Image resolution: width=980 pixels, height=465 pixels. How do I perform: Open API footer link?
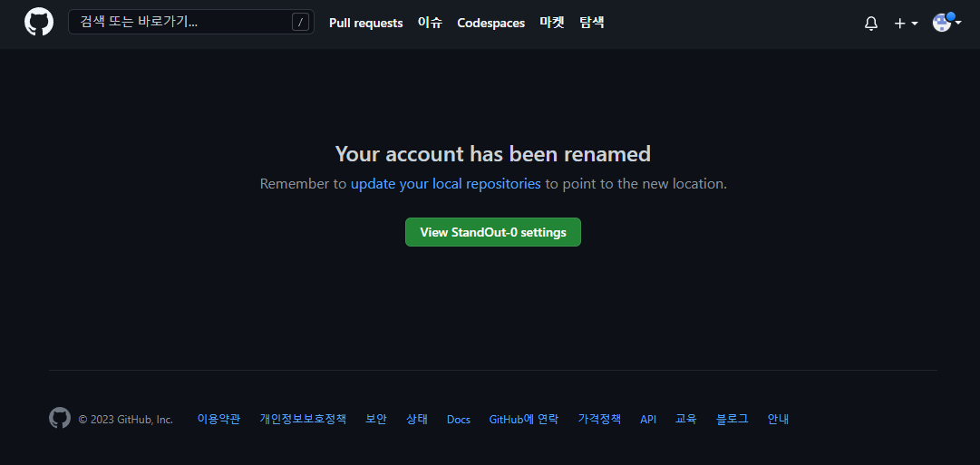coord(648,420)
